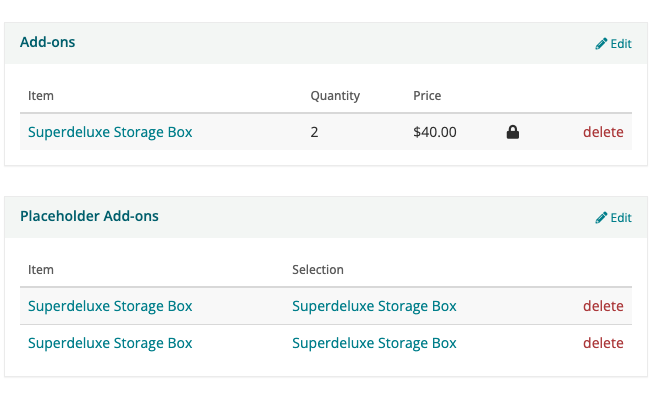Click the Quantity column header
The width and height of the screenshot is (665, 399).
335,96
